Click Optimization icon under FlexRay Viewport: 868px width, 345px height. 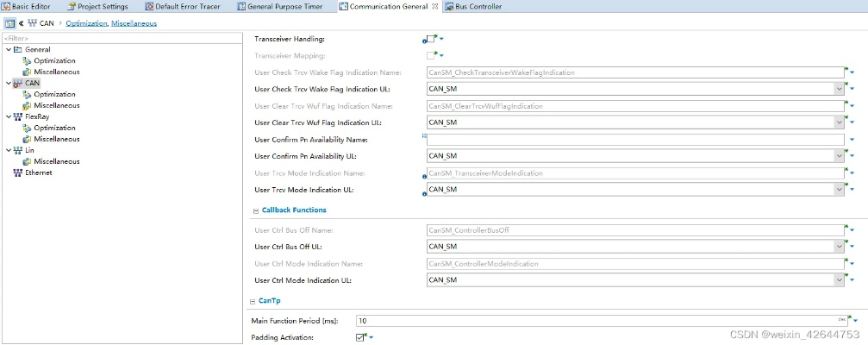27,128
